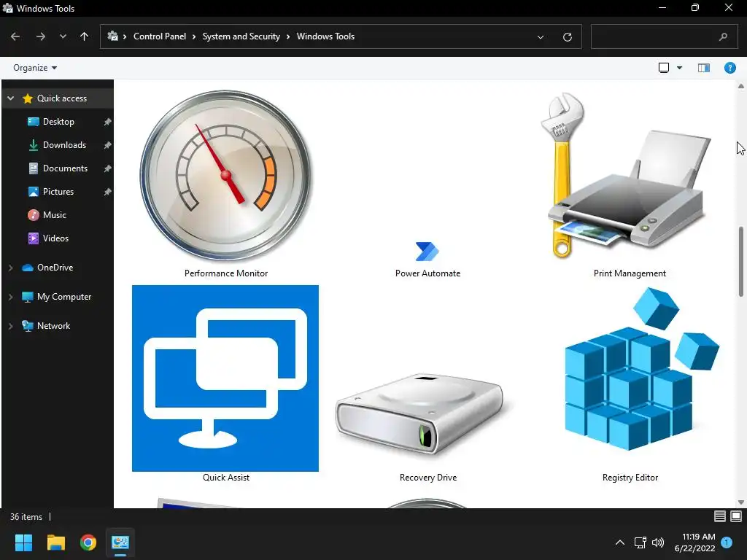This screenshot has height=560, width=747.
Task: Open the Quick Assist blue tile icon
Action: pos(225,378)
